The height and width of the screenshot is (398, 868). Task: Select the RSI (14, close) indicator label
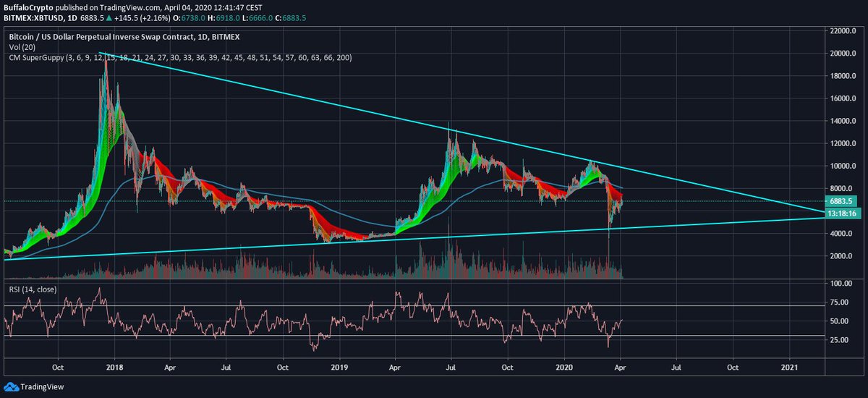33,289
